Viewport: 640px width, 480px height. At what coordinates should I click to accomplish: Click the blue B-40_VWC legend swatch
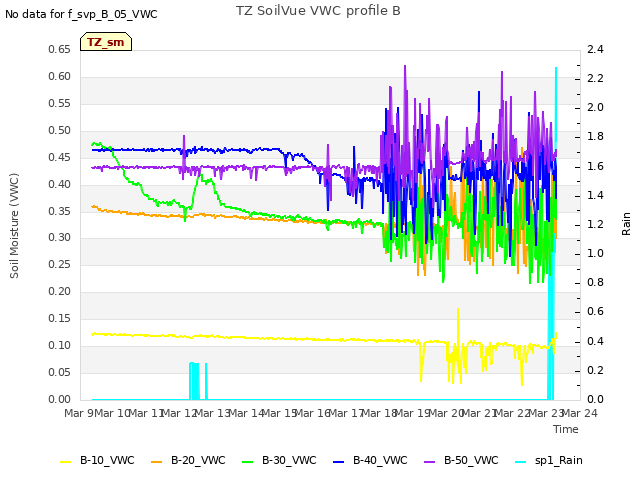coord(339,461)
